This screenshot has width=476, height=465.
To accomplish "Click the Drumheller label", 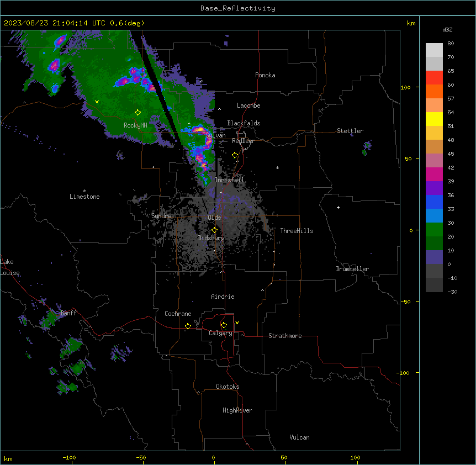I will click(x=352, y=269).
